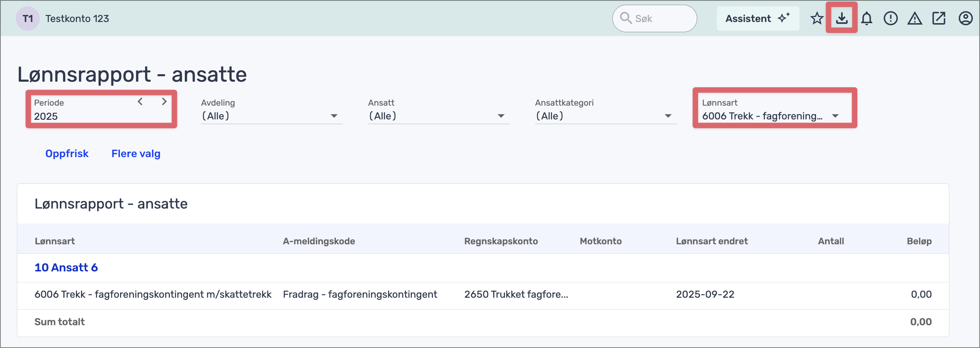Click the Periode 2025 field
980x348 pixels.
pos(79,116)
